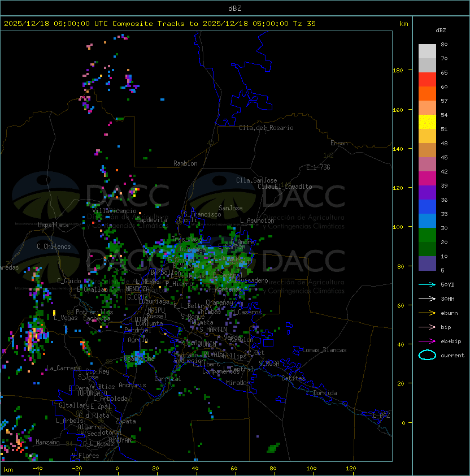Click the 'dBZ' title at top center
Screen dimensions: 470x476
click(x=235, y=8)
